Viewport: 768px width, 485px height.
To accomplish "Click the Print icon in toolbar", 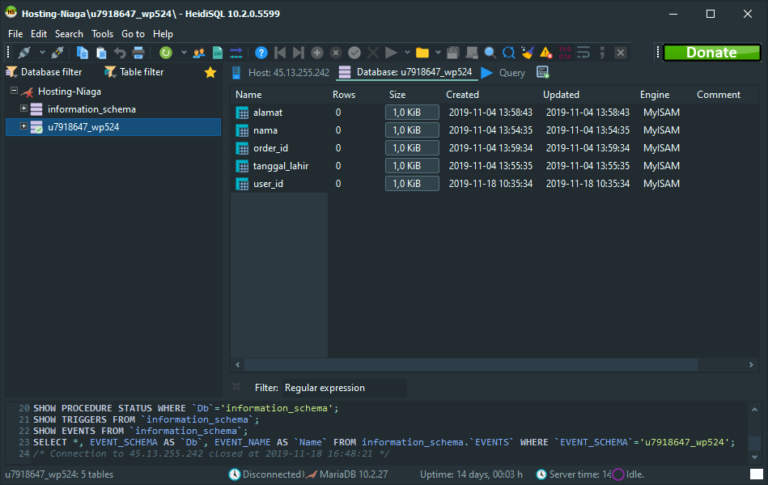I will pos(137,52).
